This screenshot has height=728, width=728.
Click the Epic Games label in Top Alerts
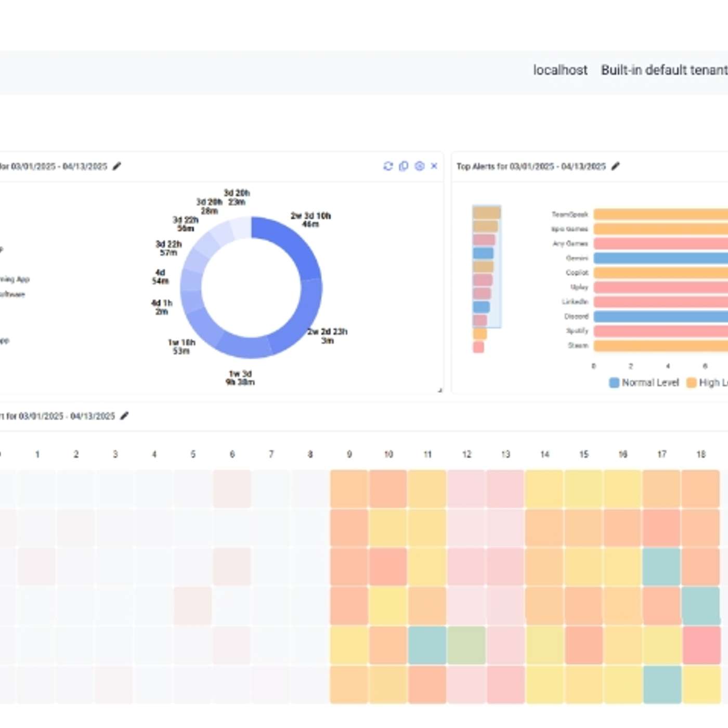point(569,229)
